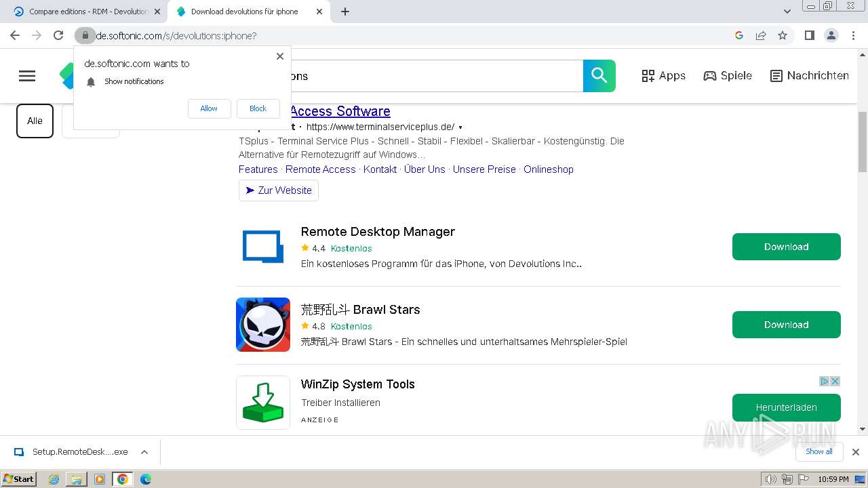The image size is (868, 488).
Task: Share this page icon
Action: click(761, 35)
